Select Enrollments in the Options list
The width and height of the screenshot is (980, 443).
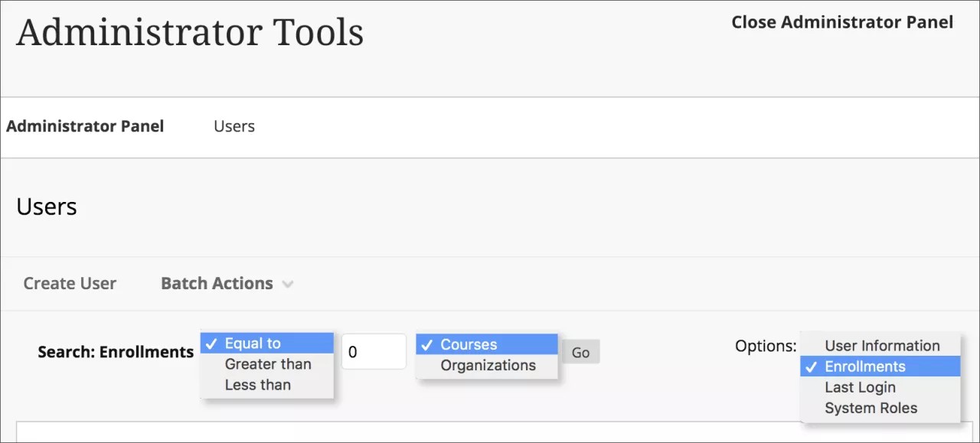pos(864,366)
